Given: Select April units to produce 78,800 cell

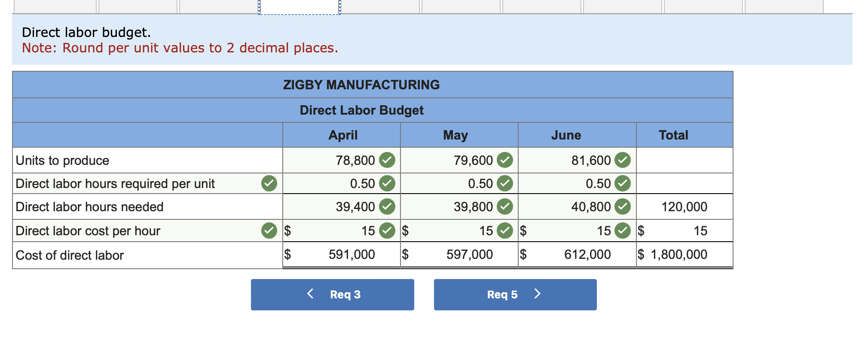Looking at the screenshot, I should (x=342, y=160).
